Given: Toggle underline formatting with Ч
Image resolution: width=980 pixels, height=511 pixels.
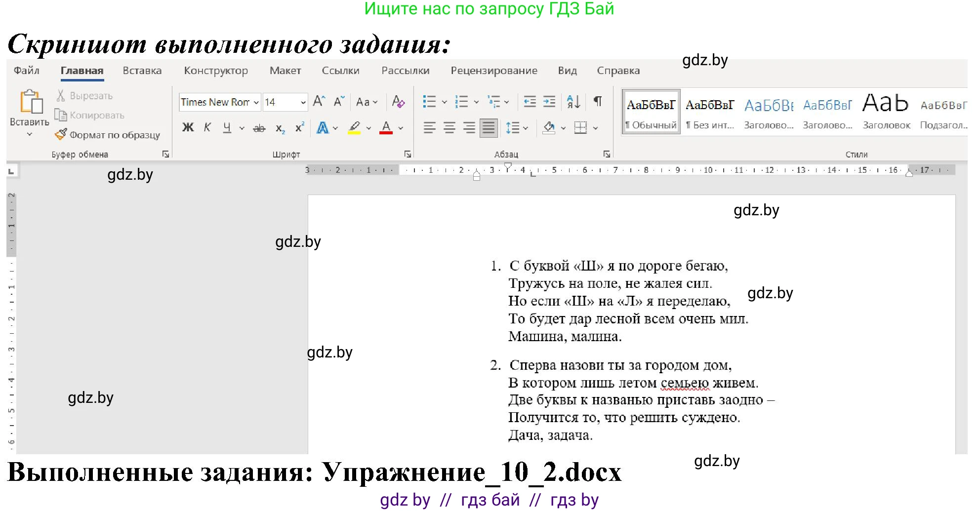Looking at the screenshot, I should [226, 127].
